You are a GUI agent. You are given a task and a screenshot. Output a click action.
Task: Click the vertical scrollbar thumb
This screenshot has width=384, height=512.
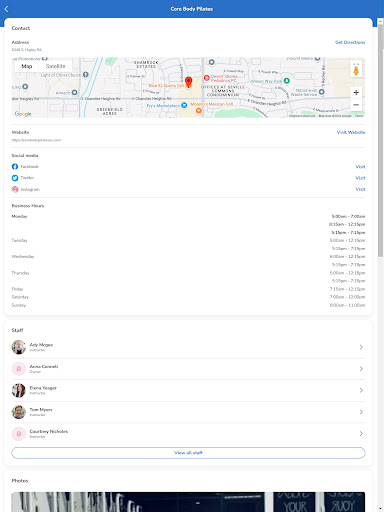pyautogui.click(x=380, y=140)
